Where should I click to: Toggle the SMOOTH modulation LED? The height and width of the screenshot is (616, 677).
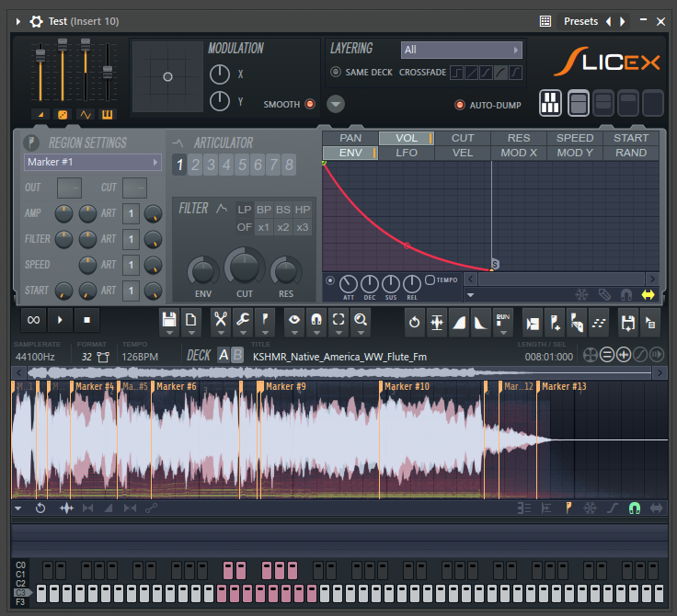[310, 104]
